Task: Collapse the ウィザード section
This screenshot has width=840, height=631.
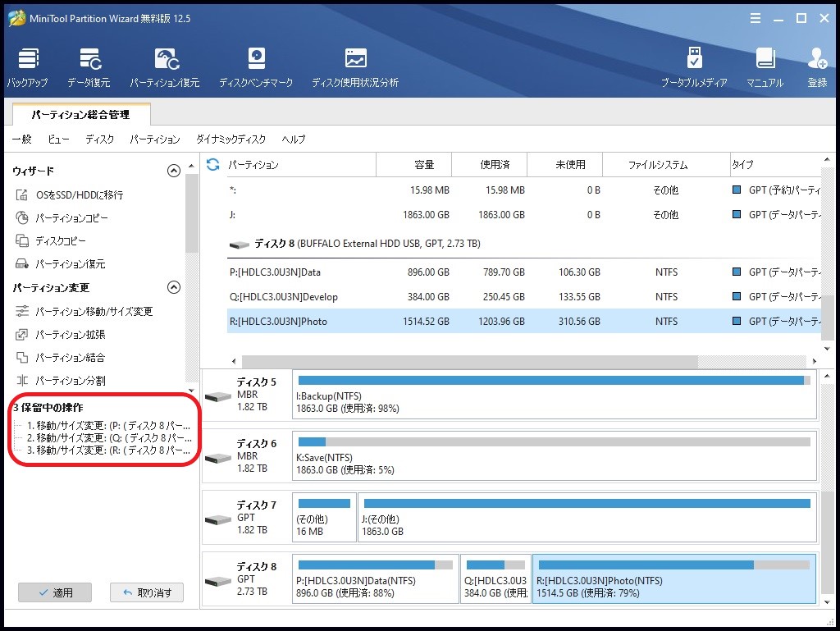Action: pos(174,171)
